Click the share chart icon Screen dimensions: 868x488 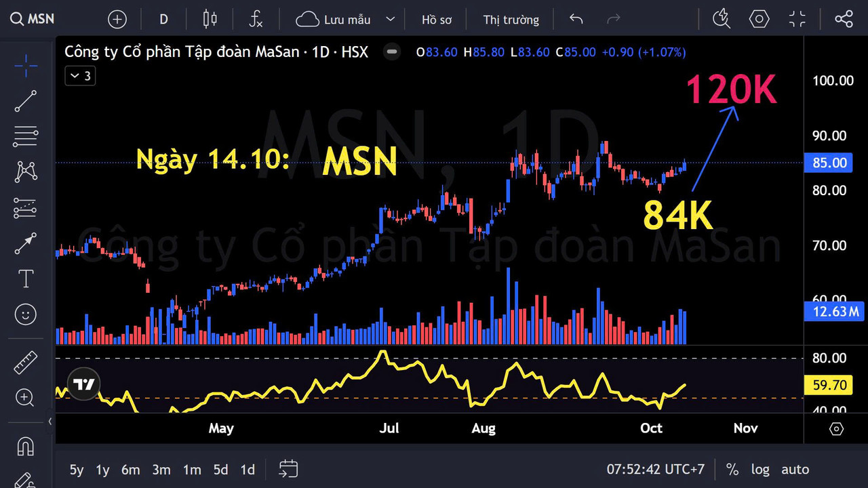pos(844,19)
